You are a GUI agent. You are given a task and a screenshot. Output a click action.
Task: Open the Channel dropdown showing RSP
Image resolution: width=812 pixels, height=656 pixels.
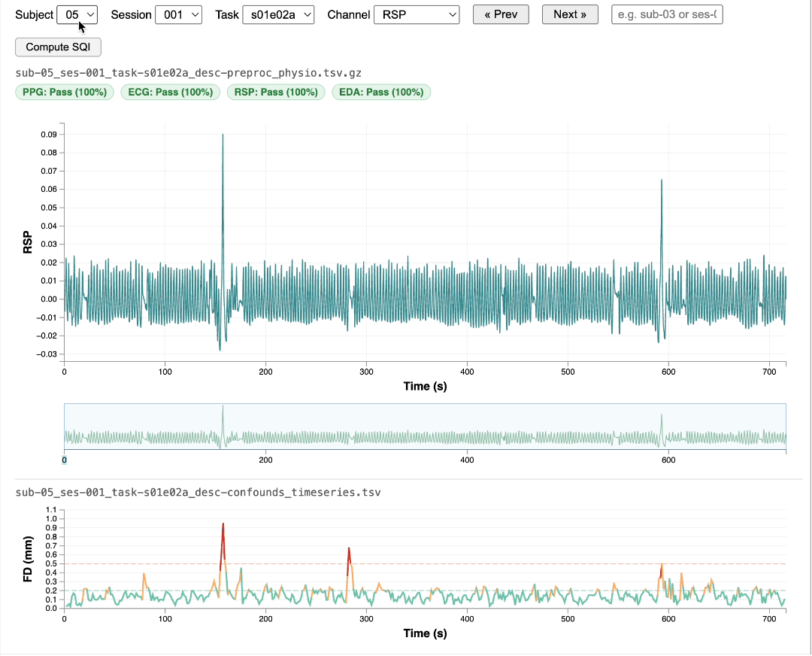coord(417,14)
